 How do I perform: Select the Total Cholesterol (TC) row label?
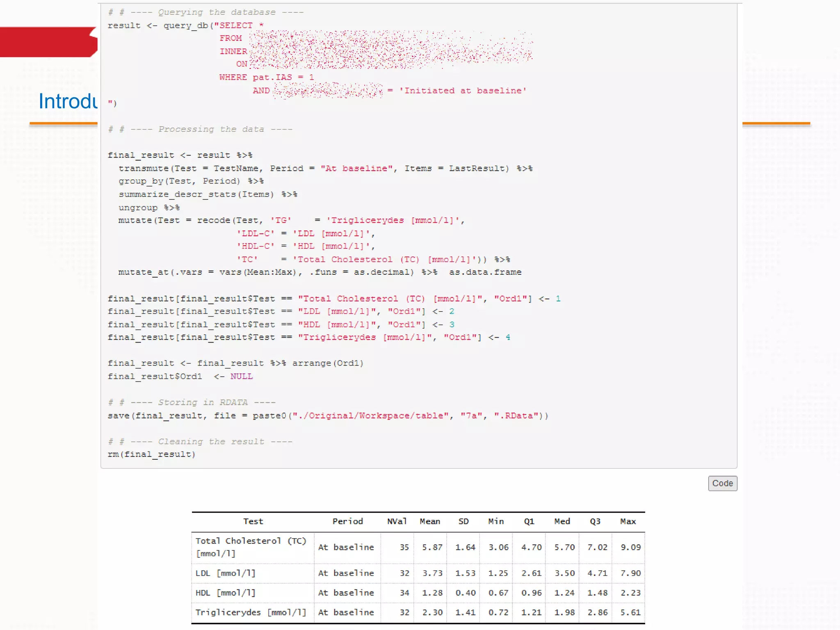[251, 547]
